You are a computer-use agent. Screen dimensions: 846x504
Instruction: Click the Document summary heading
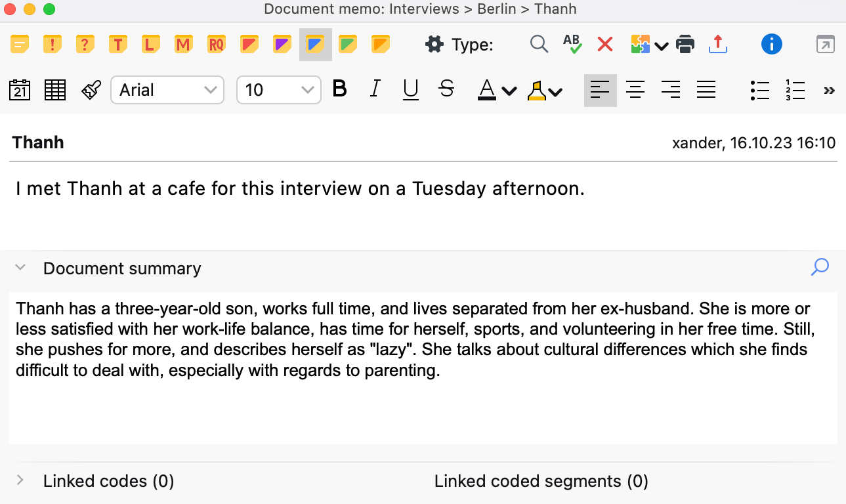point(122,268)
